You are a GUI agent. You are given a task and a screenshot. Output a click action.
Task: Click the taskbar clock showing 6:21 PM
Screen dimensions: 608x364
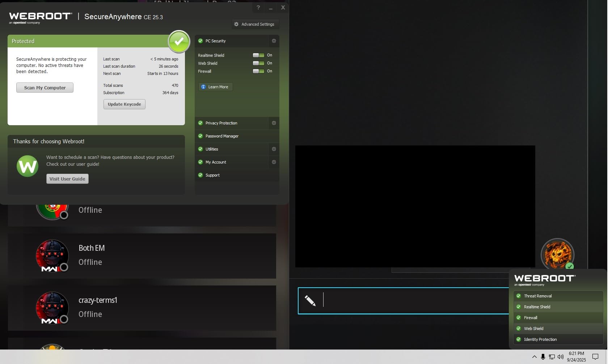[x=576, y=357]
